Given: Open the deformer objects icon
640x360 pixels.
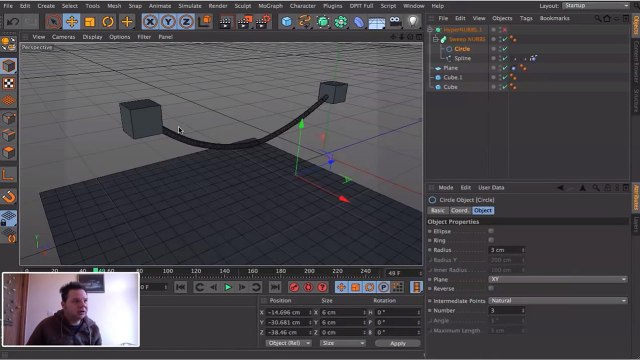Looking at the screenshot, I should [x=359, y=22].
